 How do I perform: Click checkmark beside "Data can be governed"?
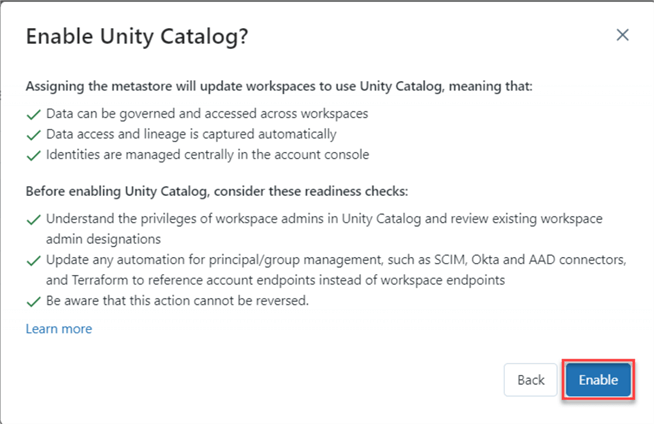tap(33, 112)
